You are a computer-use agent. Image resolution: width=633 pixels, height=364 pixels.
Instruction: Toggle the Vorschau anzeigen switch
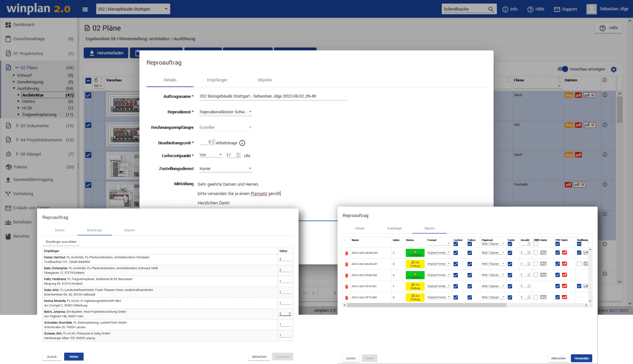563,69
